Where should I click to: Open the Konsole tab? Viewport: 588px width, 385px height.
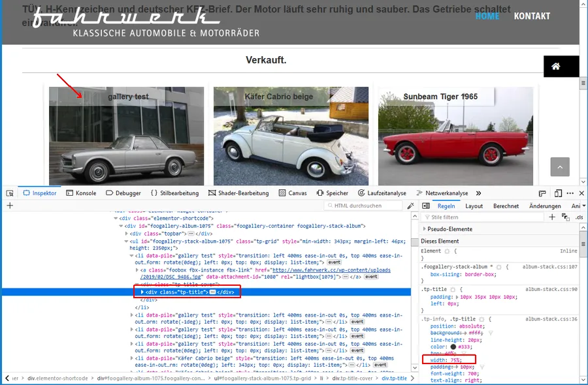[x=81, y=193]
